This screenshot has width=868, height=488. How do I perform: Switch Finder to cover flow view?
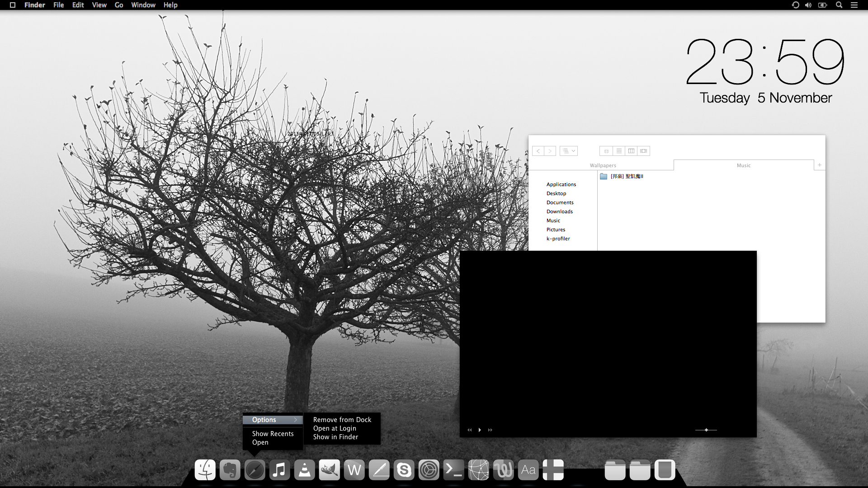pyautogui.click(x=643, y=151)
